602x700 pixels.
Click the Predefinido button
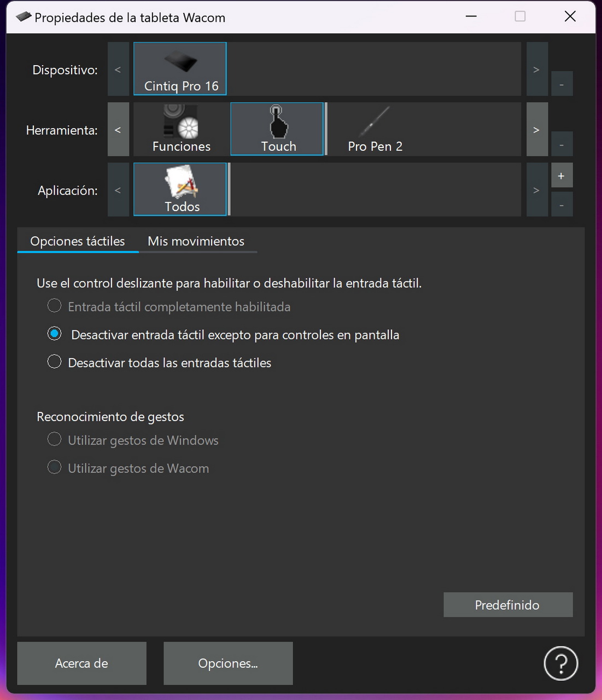pos(507,605)
